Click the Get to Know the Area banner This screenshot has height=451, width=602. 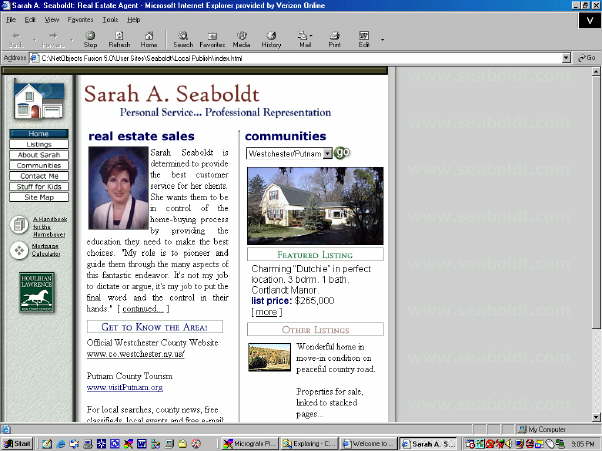coord(155,327)
